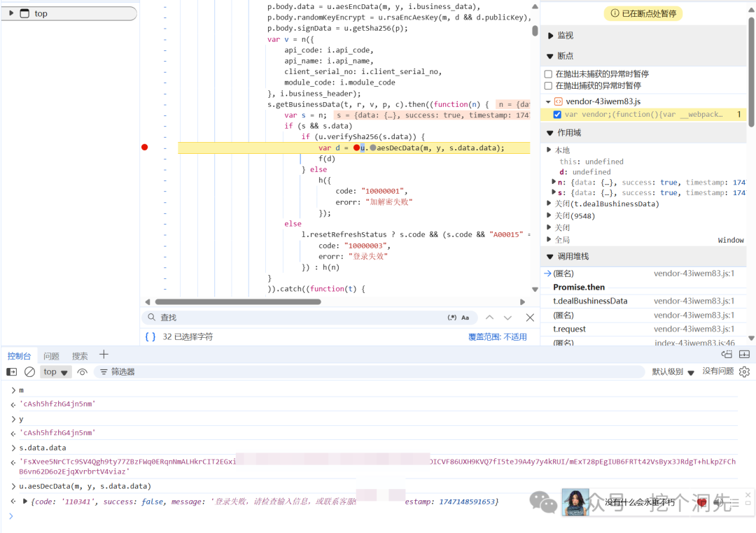The height and width of the screenshot is (533, 756).
Task: Expand the closure t.dealBushinessData scope
Action: [x=549, y=204]
